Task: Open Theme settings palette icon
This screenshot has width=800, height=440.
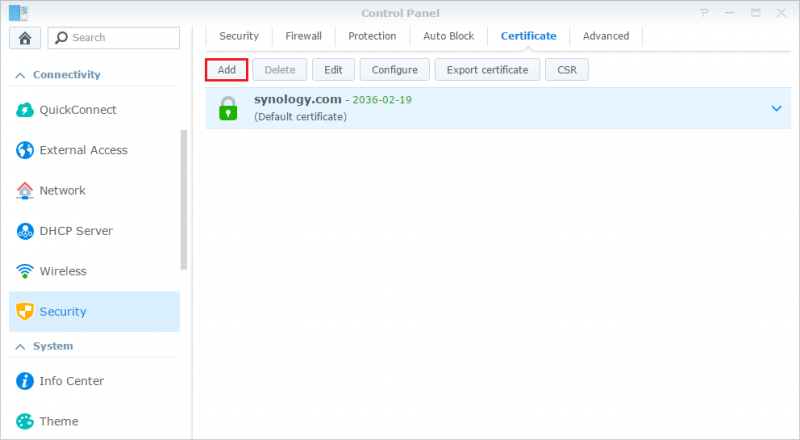Action: tap(25, 421)
